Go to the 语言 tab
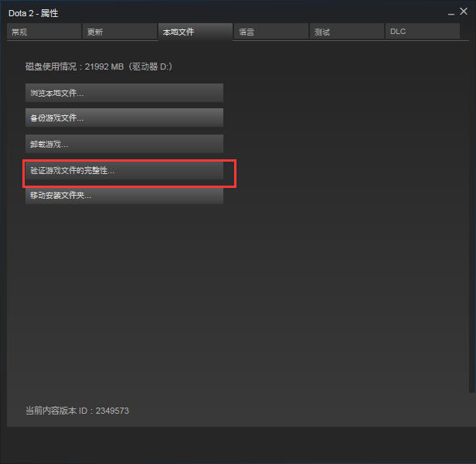Image resolution: width=476 pixels, height=464 pixels. (271, 31)
